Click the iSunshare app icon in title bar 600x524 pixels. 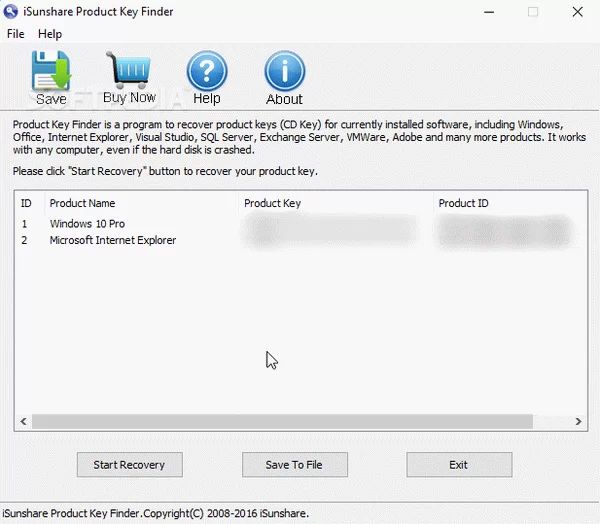12,12
